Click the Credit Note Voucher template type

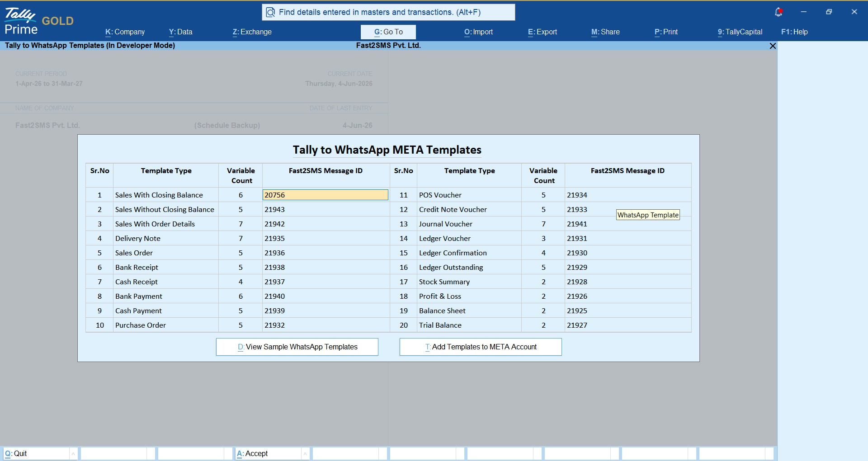(x=453, y=209)
